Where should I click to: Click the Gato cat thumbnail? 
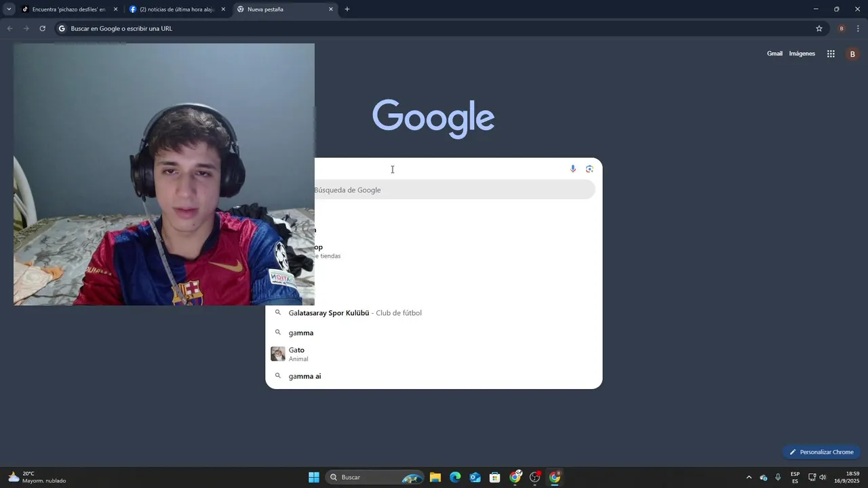pyautogui.click(x=278, y=354)
